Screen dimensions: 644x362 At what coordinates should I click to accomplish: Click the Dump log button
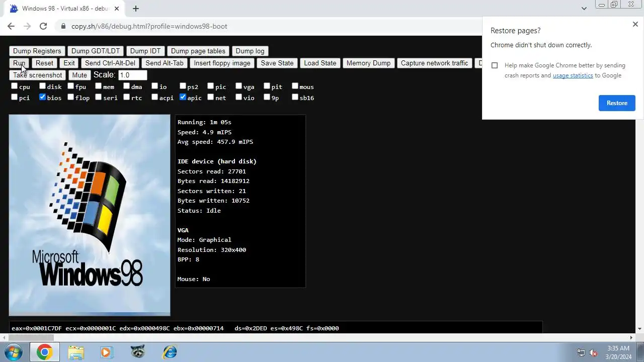click(x=250, y=51)
